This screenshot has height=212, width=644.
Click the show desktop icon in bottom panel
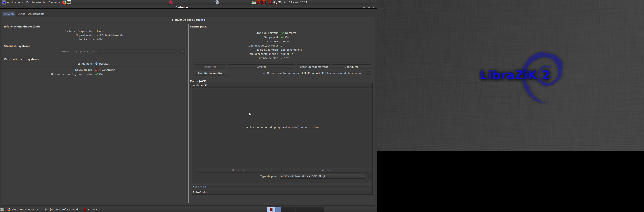coord(2,209)
